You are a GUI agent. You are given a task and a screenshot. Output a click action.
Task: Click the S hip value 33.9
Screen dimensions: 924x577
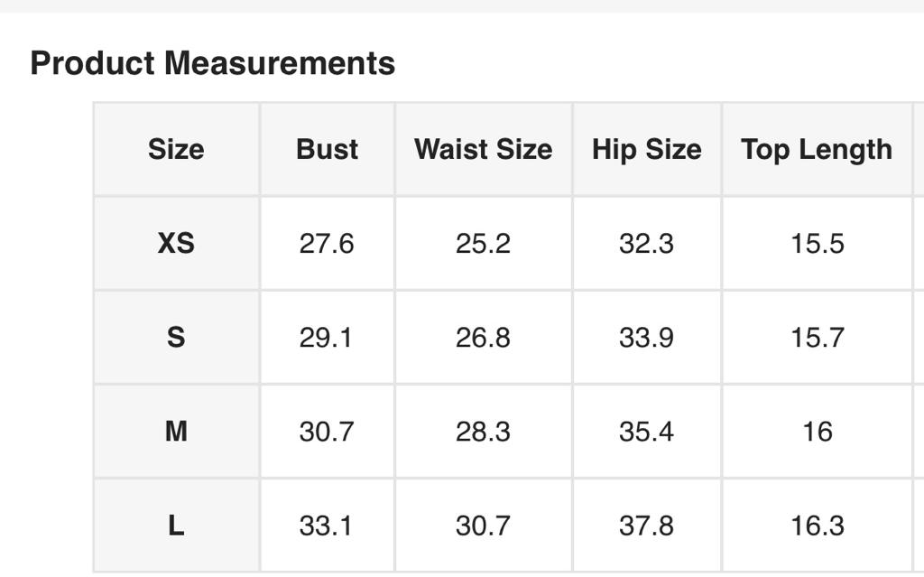tap(646, 337)
